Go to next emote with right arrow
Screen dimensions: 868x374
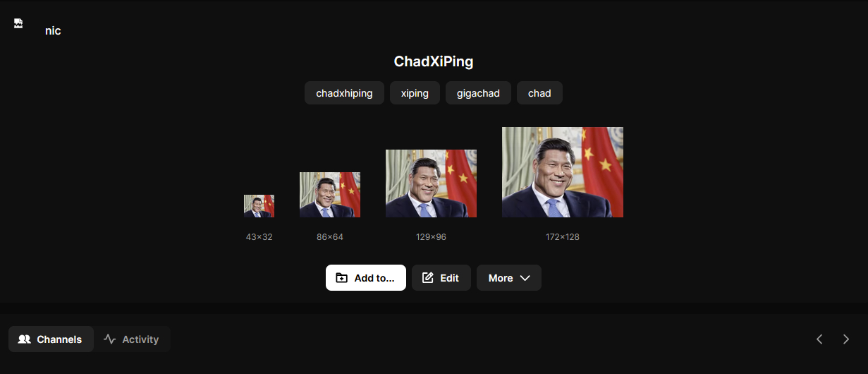pyautogui.click(x=846, y=339)
